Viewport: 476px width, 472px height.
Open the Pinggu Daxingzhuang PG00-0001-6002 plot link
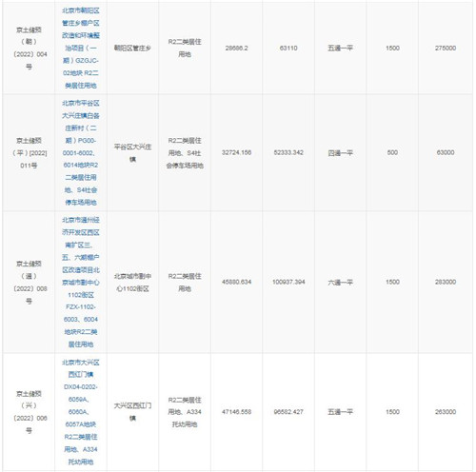pos(81,152)
